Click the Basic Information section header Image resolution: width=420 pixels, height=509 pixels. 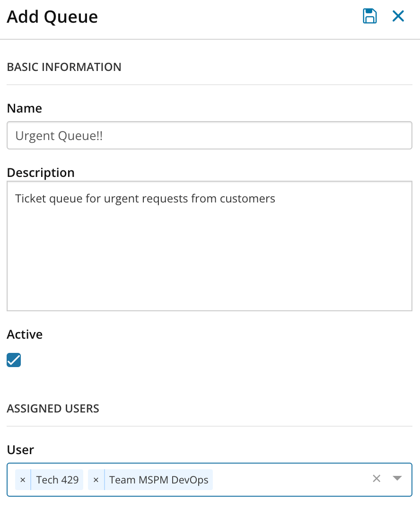(64, 67)
